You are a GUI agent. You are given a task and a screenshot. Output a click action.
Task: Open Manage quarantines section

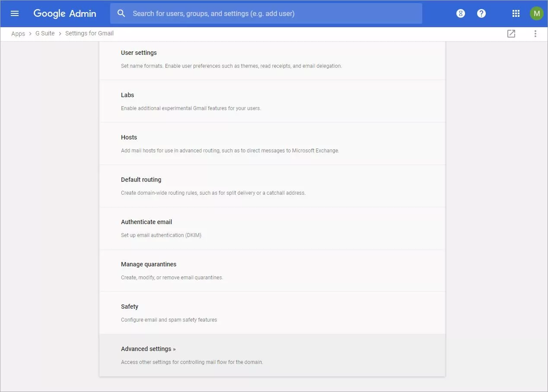[272, 270]
